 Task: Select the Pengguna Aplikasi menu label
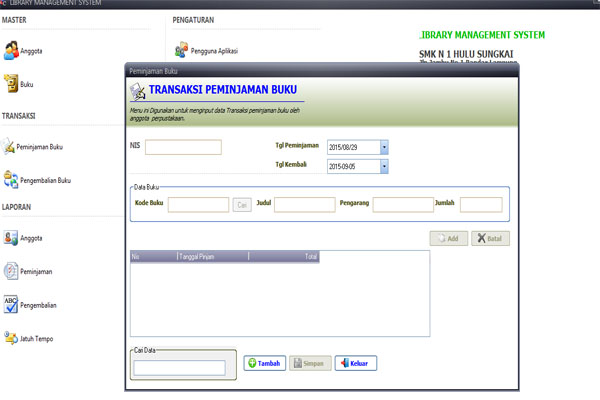coord(214,51)
